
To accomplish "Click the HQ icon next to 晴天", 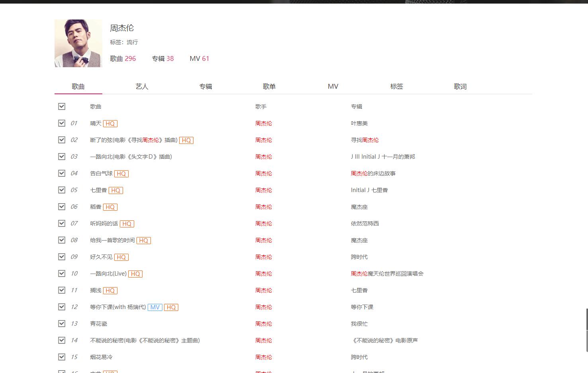I will 110,123.
